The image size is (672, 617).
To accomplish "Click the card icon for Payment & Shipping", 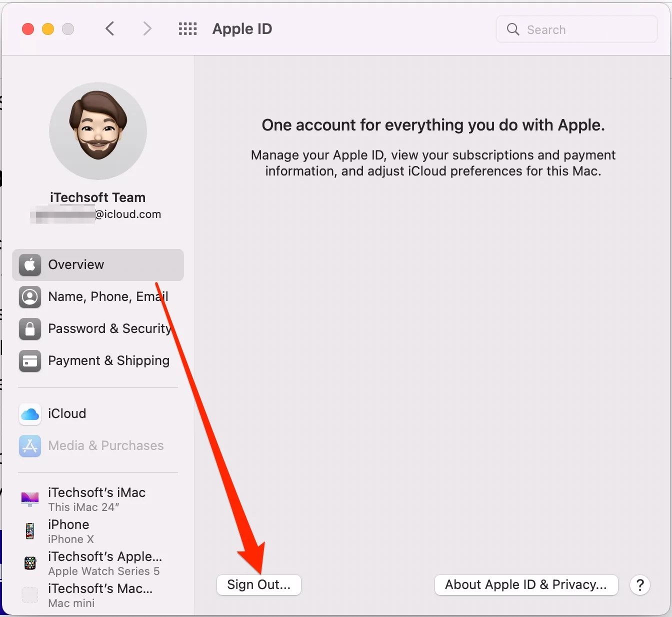I will pyautogui.click(x=30, y=360).
